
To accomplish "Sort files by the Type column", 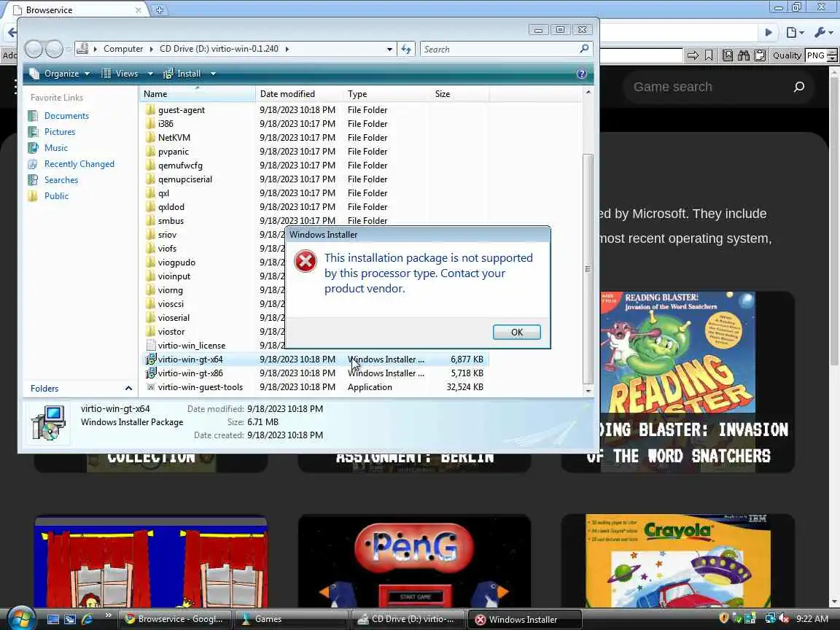I will tap(386, 94).
